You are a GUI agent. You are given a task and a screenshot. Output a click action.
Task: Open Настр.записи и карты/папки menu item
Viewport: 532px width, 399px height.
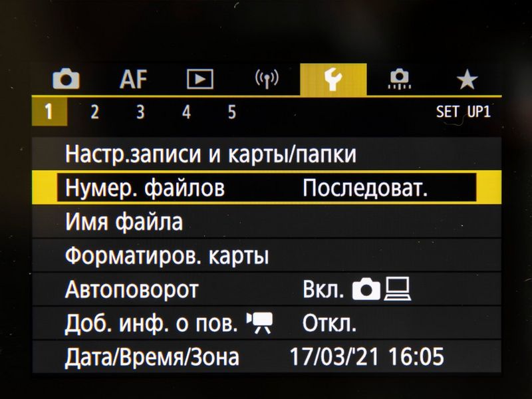tap(267, 154)
